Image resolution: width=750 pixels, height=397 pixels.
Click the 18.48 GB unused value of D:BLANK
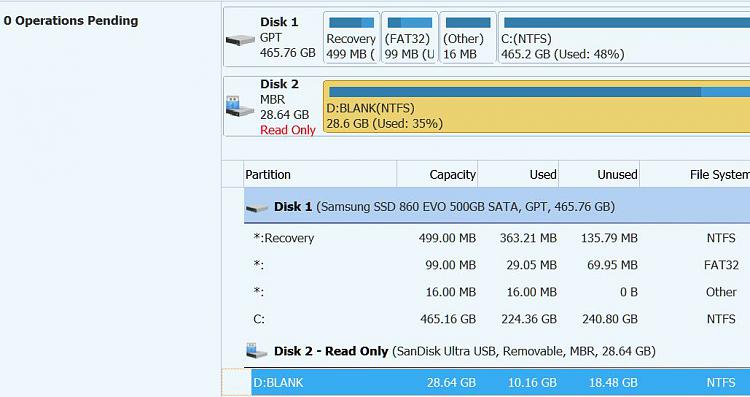pos(613,383)
